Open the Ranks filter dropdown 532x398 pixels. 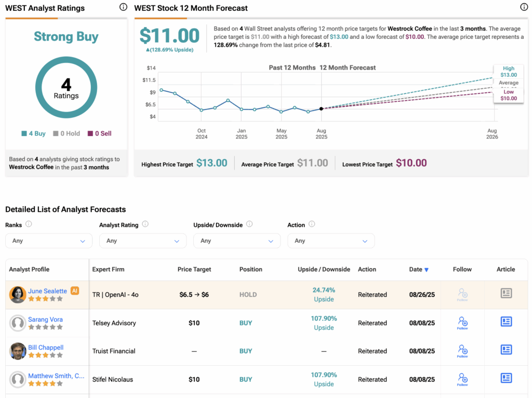click(48, 241)
